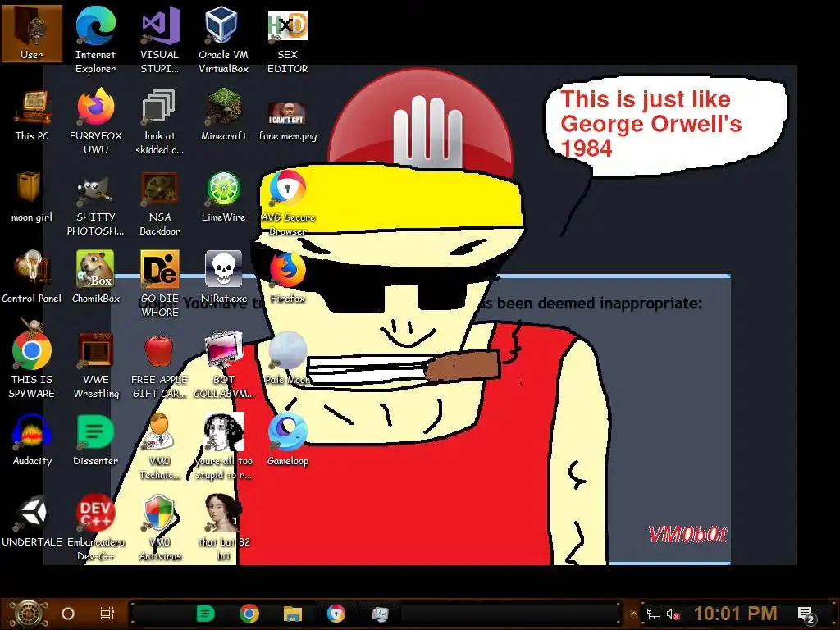Open FREE APPLE GIFT CAR... icon
This screenshot has height=630, width=840.
pos(160,366)
